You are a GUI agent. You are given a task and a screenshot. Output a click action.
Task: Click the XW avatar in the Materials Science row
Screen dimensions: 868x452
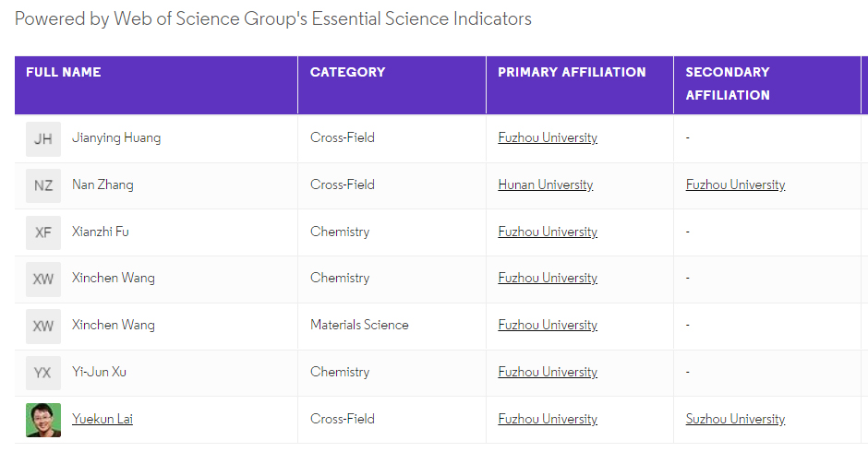[x=43, y=326]
